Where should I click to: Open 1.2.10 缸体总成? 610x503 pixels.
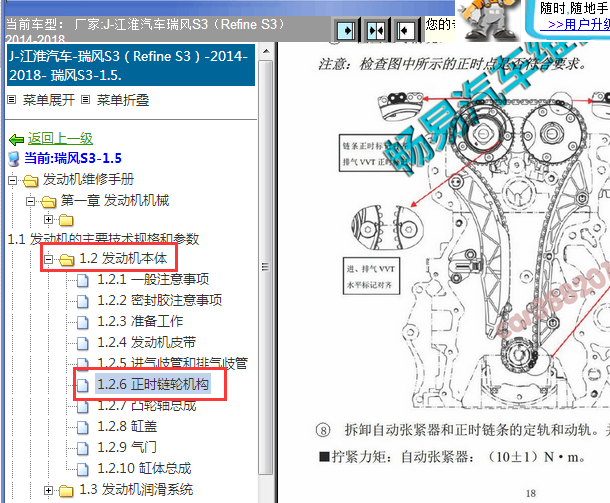tap(144, 468)
